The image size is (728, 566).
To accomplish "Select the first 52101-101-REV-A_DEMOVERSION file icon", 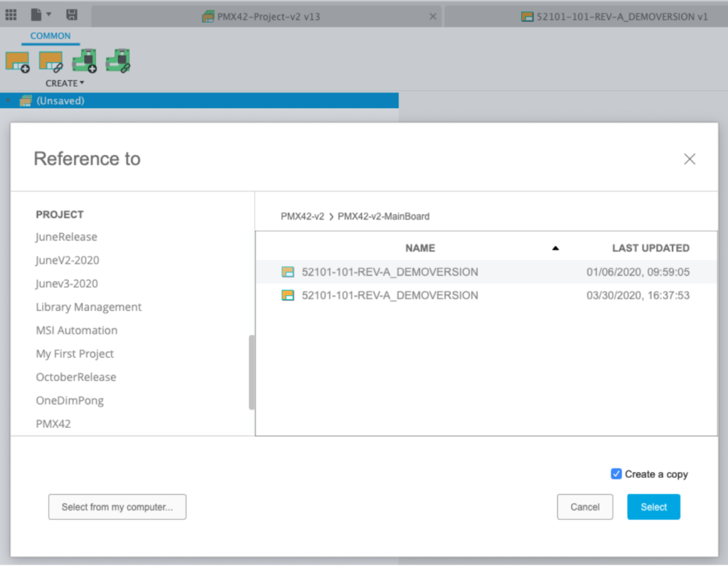I will tap(288, 272).
